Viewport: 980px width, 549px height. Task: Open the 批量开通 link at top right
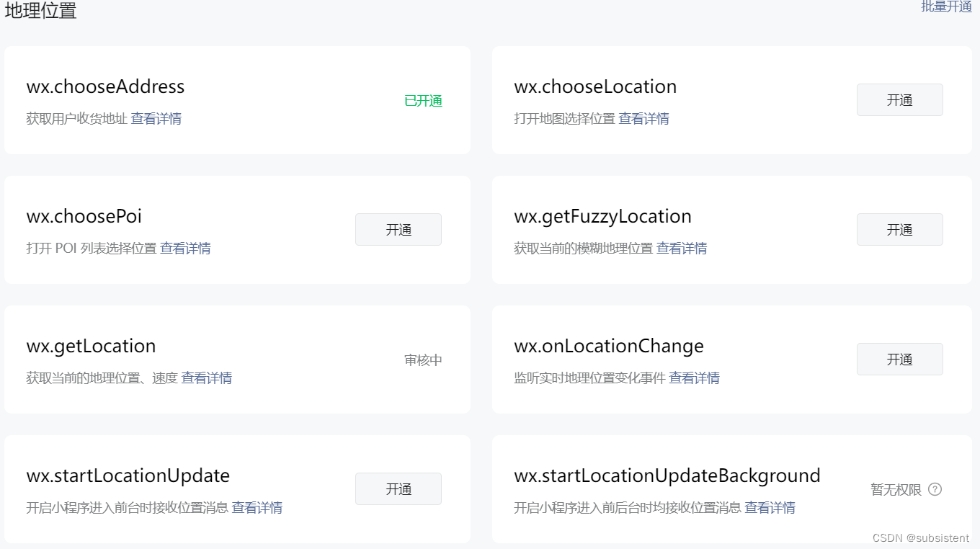[x=946, y=7]
